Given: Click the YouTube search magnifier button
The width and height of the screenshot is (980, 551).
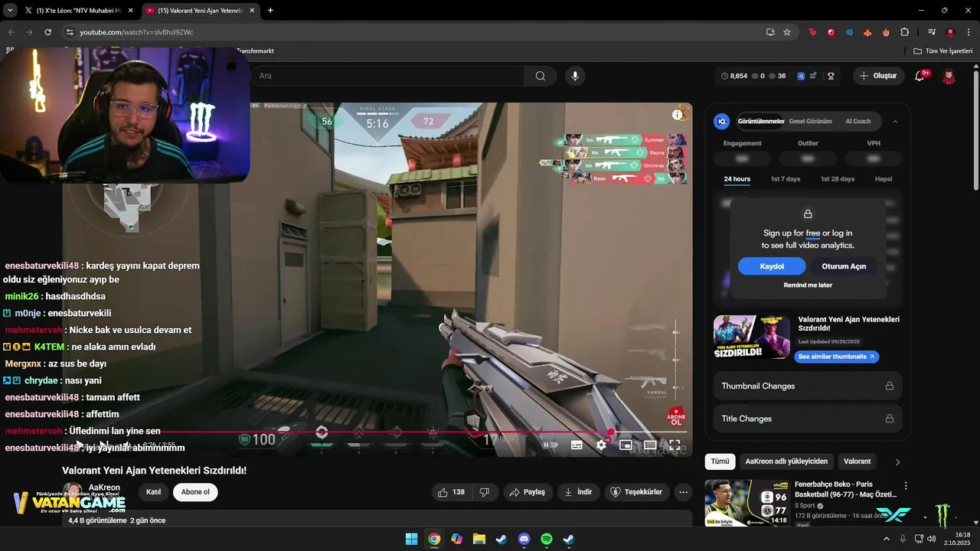Looking at the screenshot, I should coord(541,76).
